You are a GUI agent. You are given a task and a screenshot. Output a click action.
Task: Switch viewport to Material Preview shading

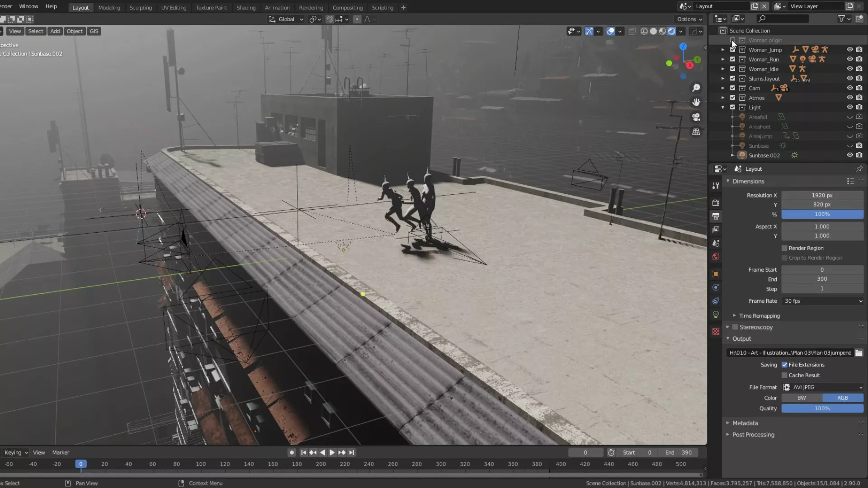(662, 31)
